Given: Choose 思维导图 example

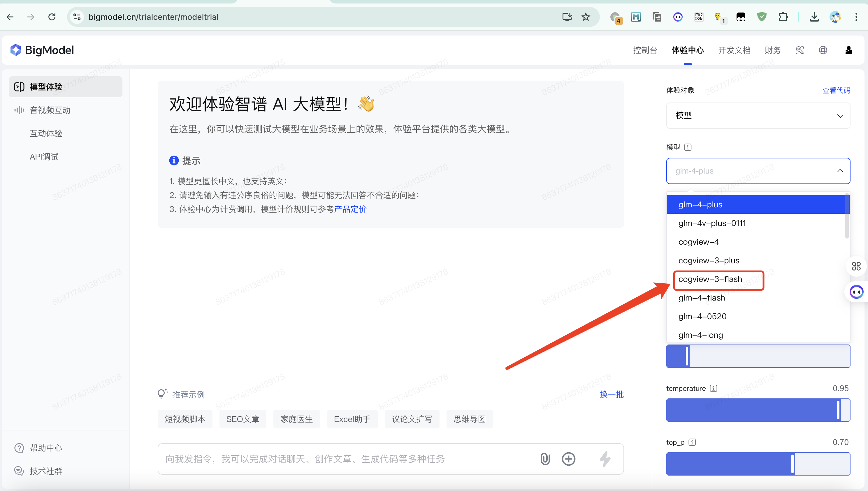Looking at the screenshot, I should click(x=470, y=419).
